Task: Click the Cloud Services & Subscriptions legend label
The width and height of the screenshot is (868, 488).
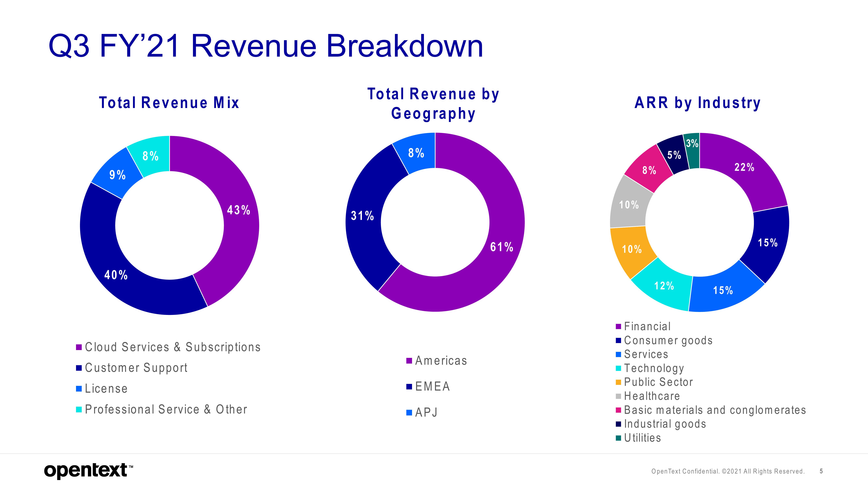Action: pos(173,347)
